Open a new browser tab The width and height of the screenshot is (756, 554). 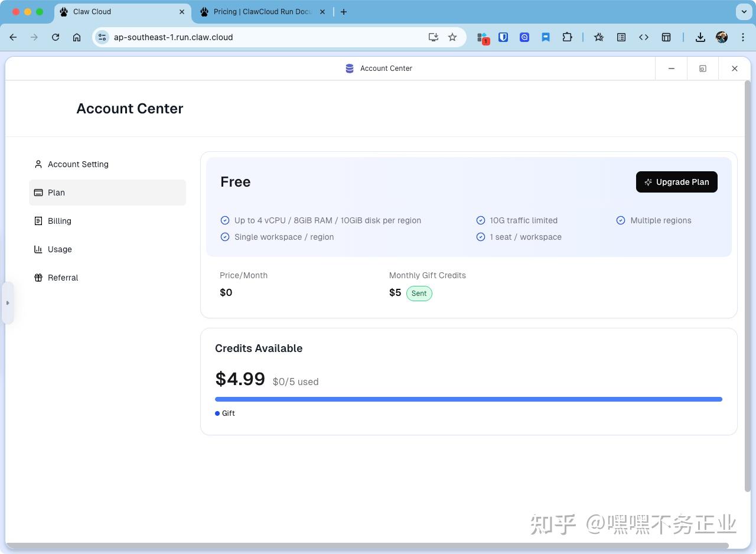click(344, 12)
